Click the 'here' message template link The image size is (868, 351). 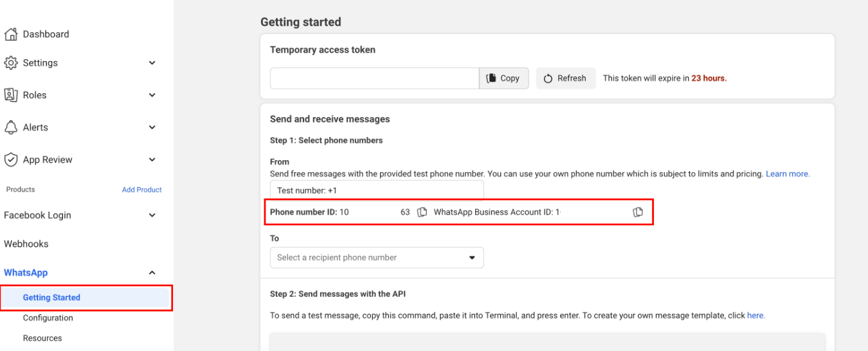point(755,316)
